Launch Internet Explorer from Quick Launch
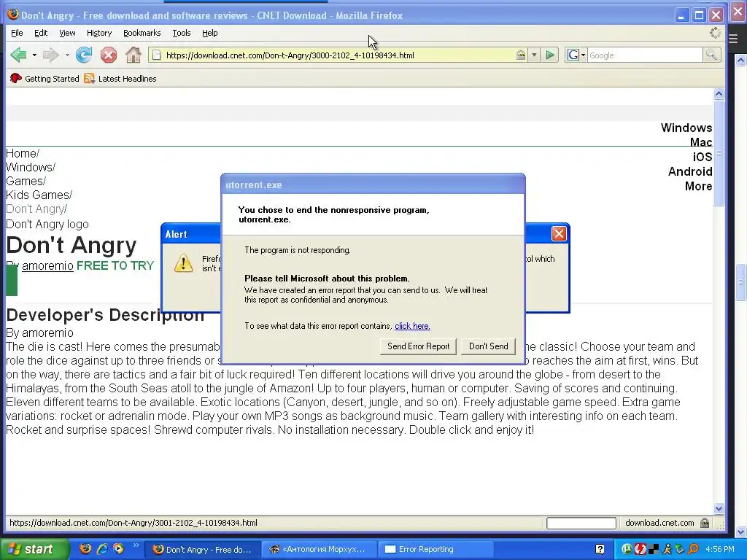Image resolution: width=747 pixels, height=560 pixels. point(102,548)
